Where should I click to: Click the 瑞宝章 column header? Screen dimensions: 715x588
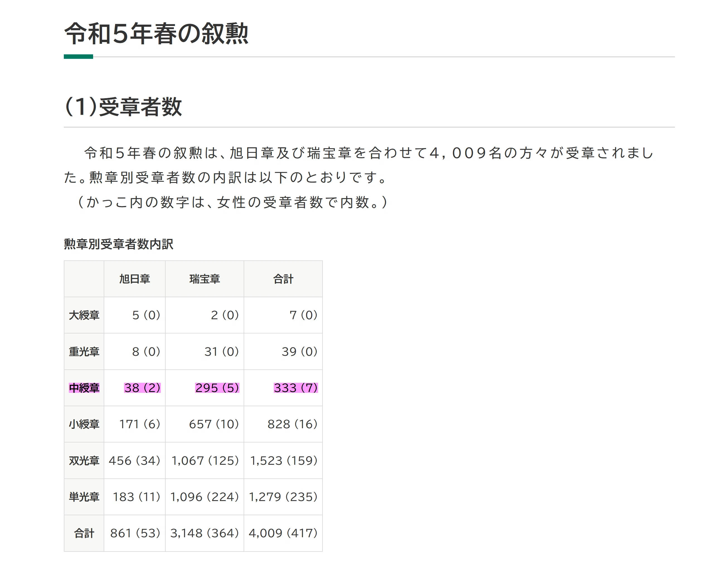[x=205, y=279]
